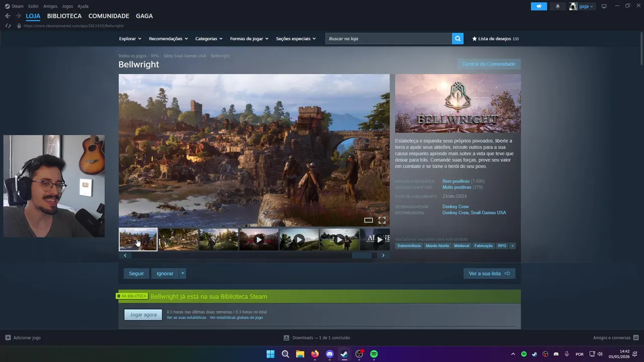644x362 pixels.
Task: Expand the Categorias dropdown
Action: tap(209, 39)
